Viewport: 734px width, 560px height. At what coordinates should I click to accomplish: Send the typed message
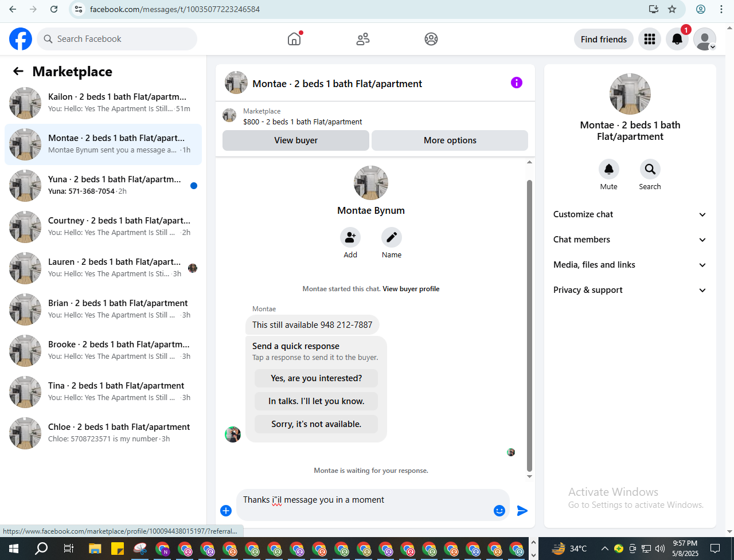[x=522, y=511]
